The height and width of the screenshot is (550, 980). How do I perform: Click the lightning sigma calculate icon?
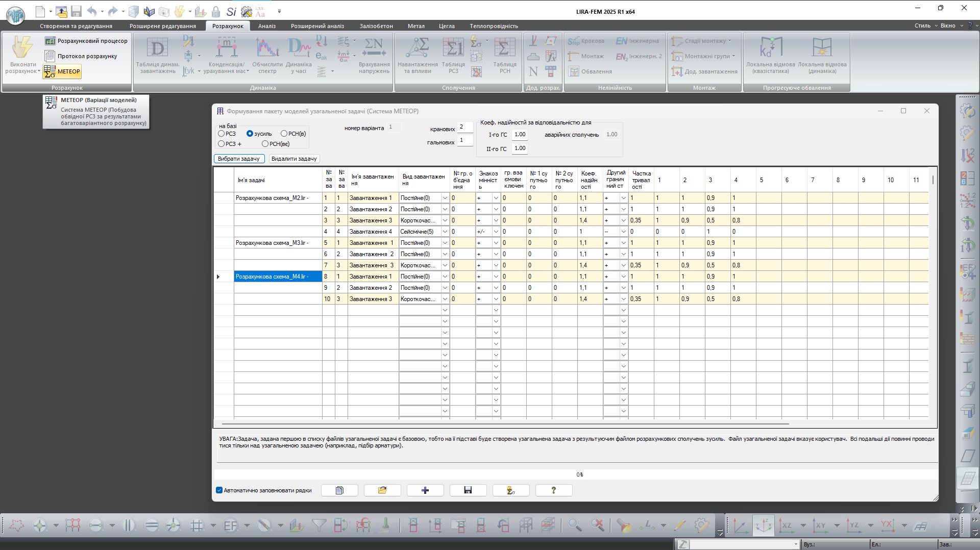click(x=510, y=490)
